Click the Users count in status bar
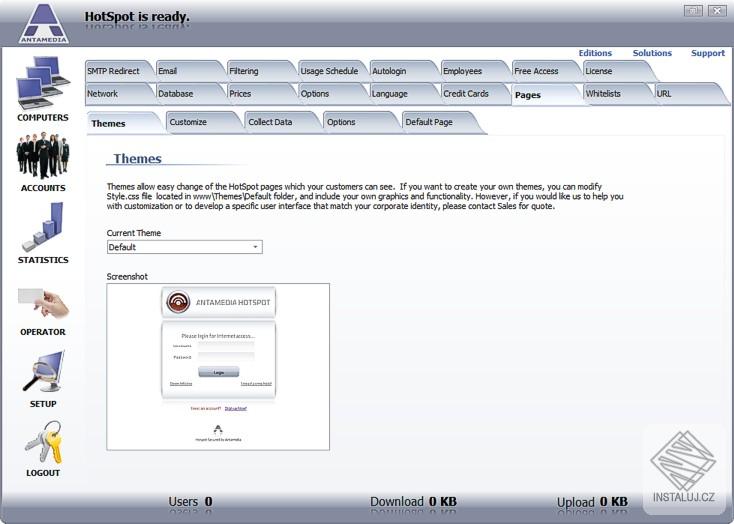Viewport: 734px width, 524px height. [x=191, y=502]
